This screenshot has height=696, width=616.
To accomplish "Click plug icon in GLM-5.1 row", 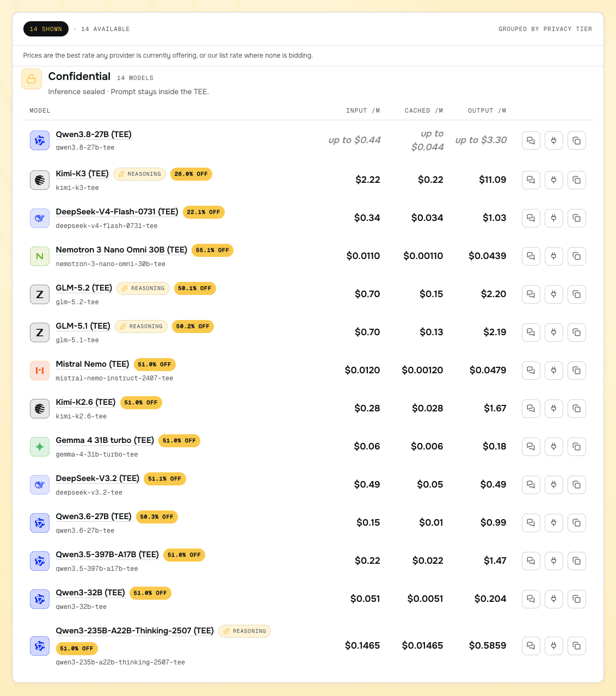I will coord(554,332).
